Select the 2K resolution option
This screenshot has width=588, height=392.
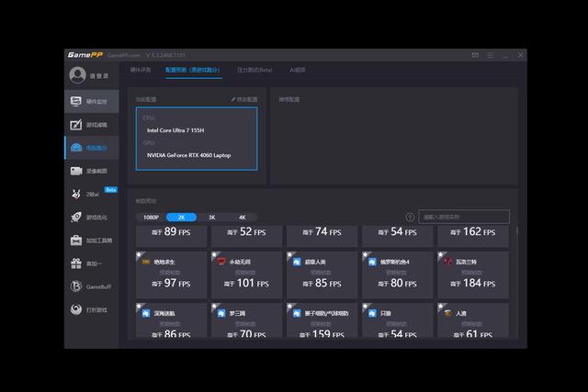coord(182,218)
